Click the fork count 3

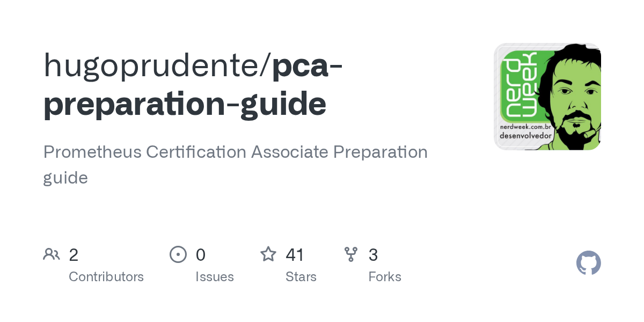tap(373, 254)
